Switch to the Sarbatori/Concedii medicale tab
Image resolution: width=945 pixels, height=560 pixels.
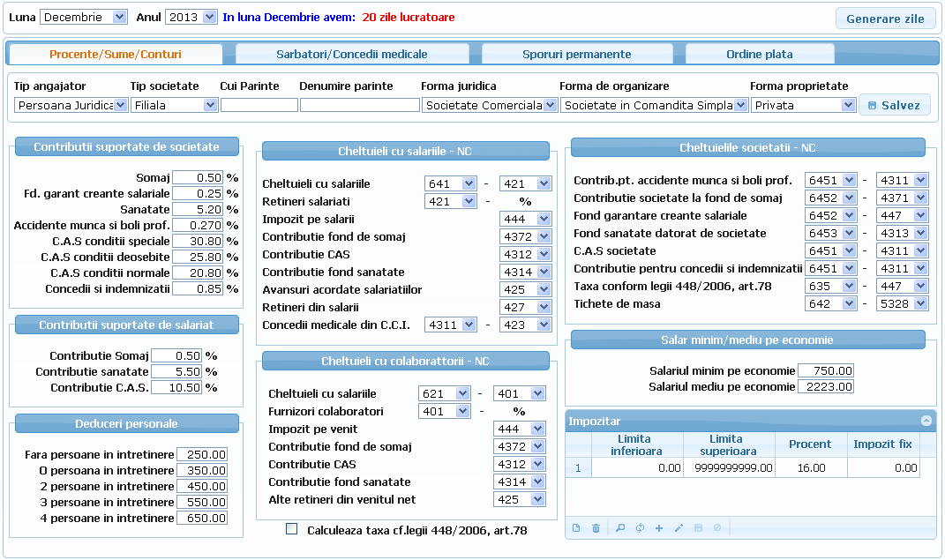[x=352, y=54]
